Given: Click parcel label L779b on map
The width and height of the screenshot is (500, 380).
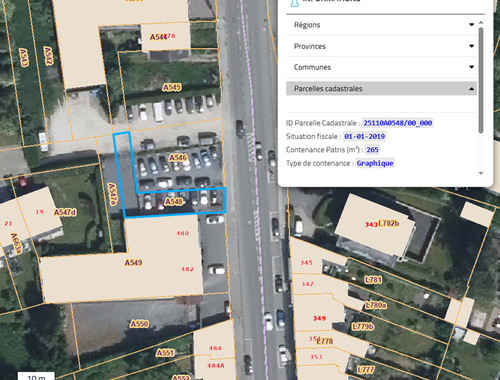Looking at the screenshot, I should [x=363, y=326].
